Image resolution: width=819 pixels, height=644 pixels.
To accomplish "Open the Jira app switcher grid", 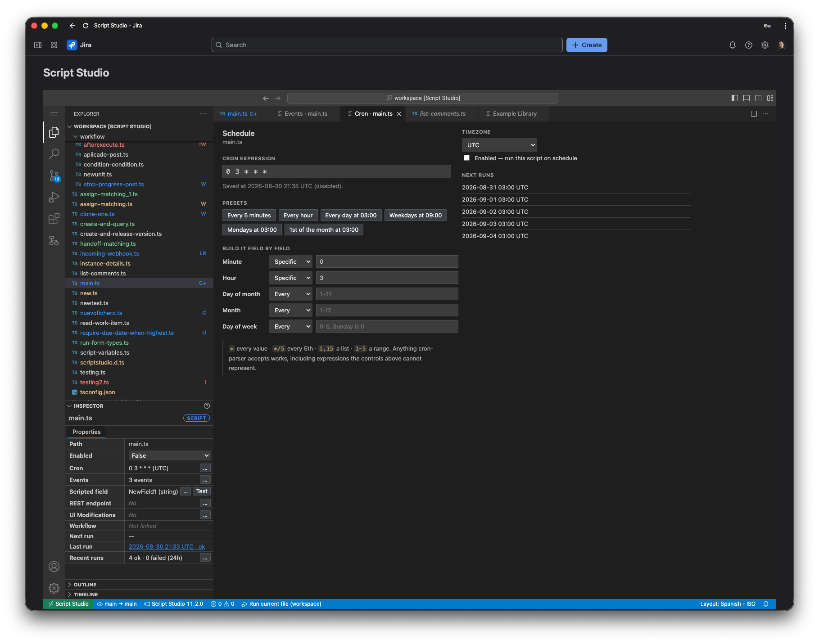I will click(54, 45).
